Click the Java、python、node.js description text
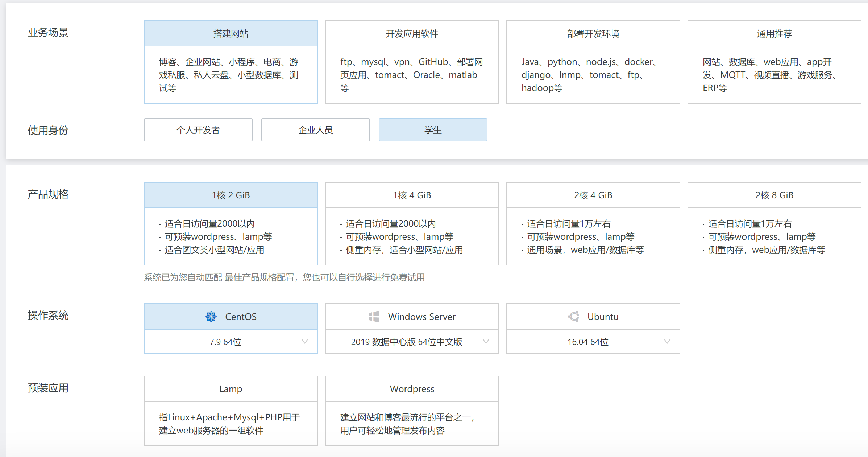This screenshot has width=868, height=457. (x=589, y=75)
